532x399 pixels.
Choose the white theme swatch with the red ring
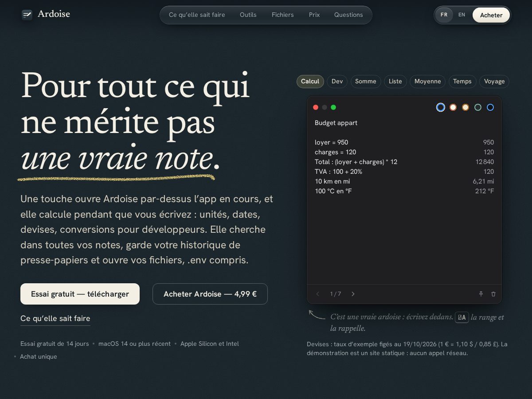(453, 107)
